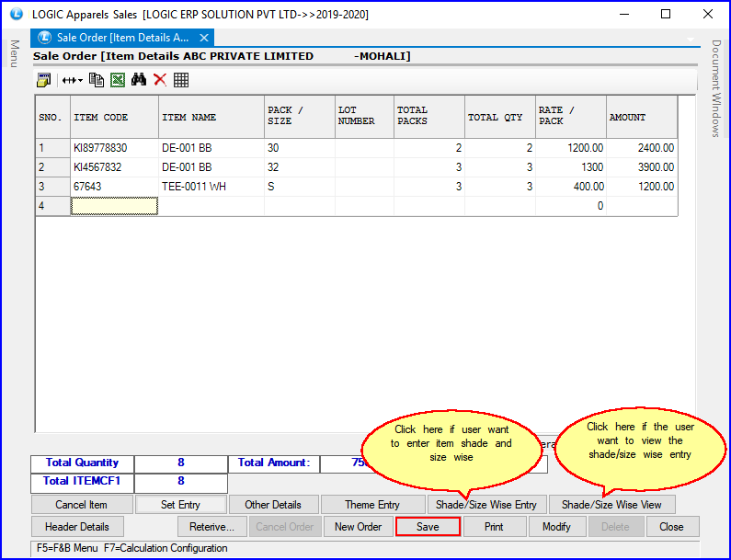The height and width of the screenshot is (560, 731).
Task: Select row 1 via its SNO. cell
Action: tap(52, 148)
